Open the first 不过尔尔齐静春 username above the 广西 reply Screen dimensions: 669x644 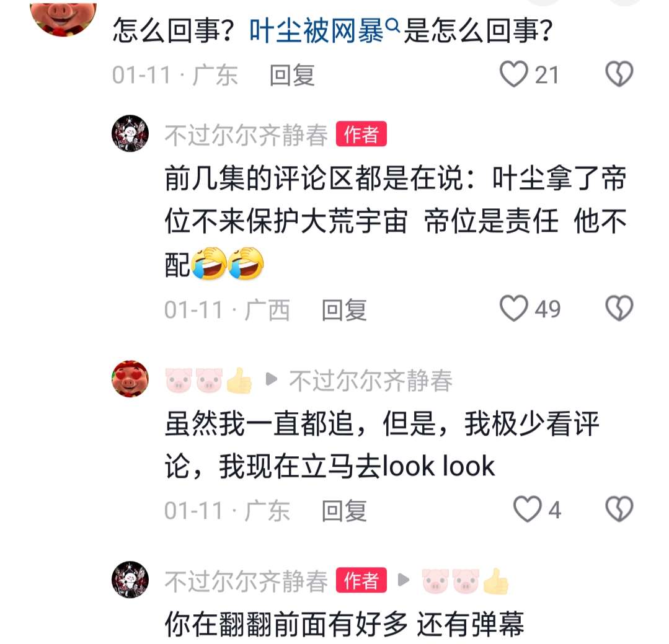pos(246,135)
